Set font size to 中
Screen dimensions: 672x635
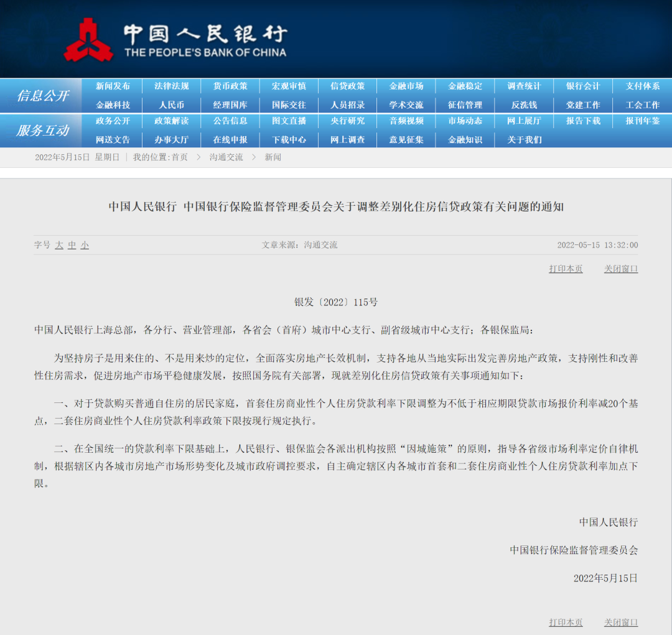tap(72, 245)
